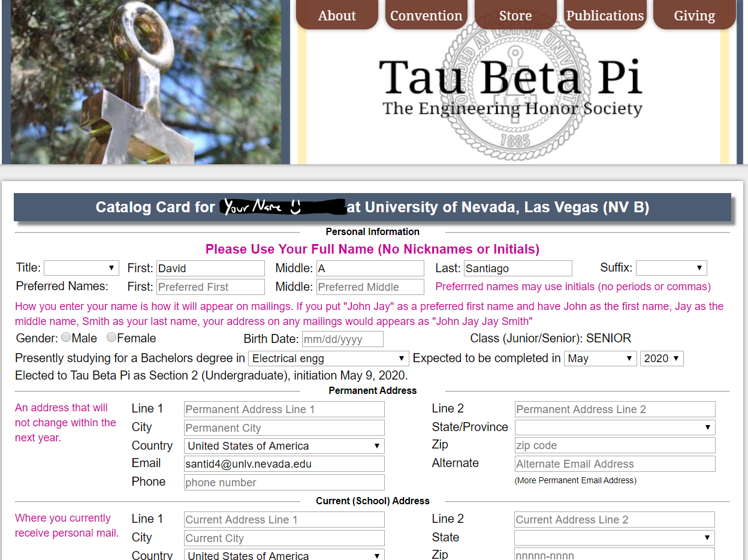Select the Male gender radio button
The width and height of the screenshot is (748, 560).
[66, 338]
